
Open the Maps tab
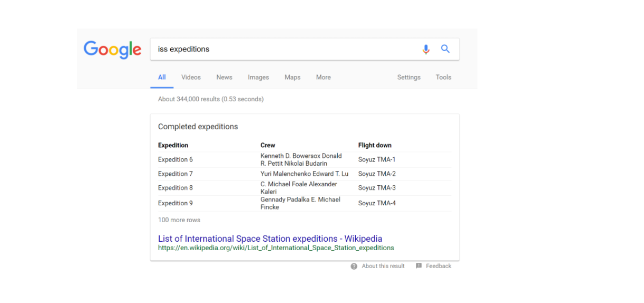point(292,77)
